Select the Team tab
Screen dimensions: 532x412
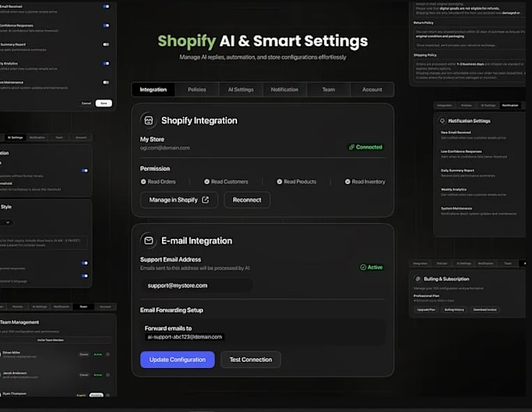tap(329, 89)
